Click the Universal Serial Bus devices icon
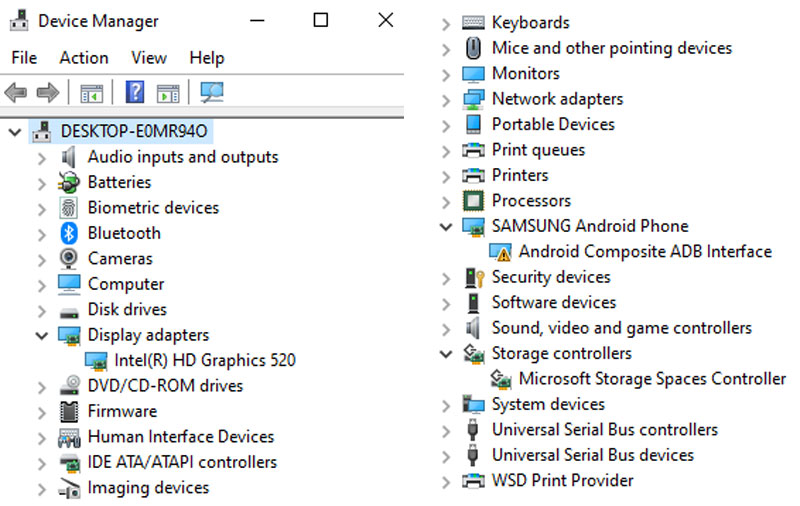The image size is (800, 506). coord(473,455)
